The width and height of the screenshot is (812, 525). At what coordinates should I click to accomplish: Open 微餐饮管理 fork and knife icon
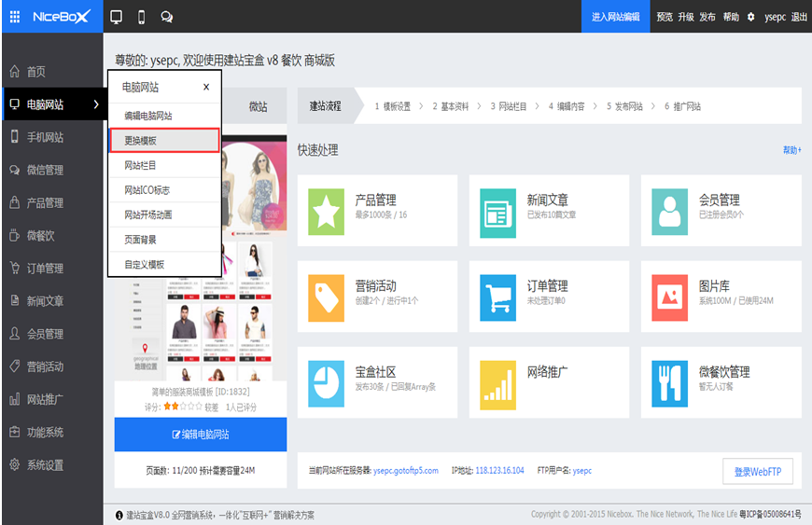pyautogui.click(x=670, y=383)
